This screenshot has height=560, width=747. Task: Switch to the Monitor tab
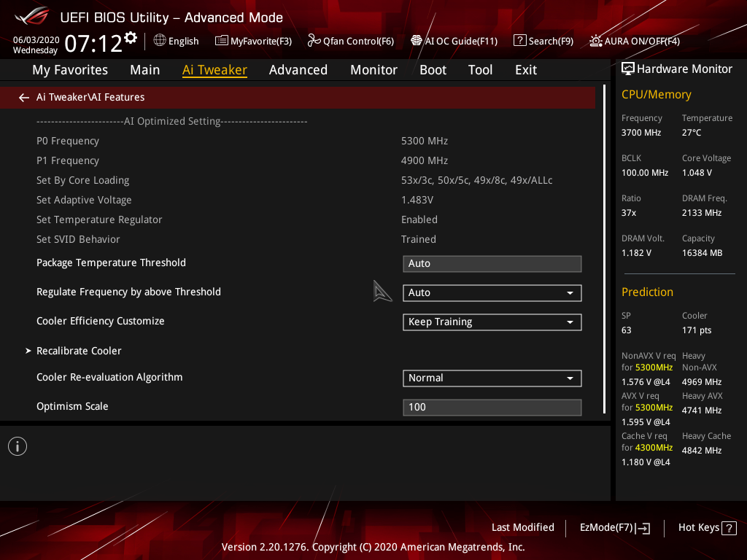(x=373, y=70)
